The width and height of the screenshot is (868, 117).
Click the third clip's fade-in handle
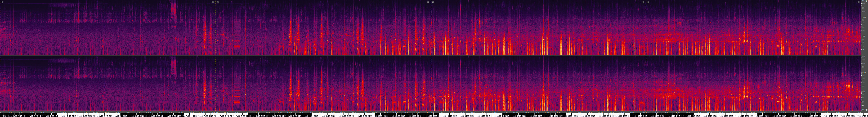click(x=433, y=2)
